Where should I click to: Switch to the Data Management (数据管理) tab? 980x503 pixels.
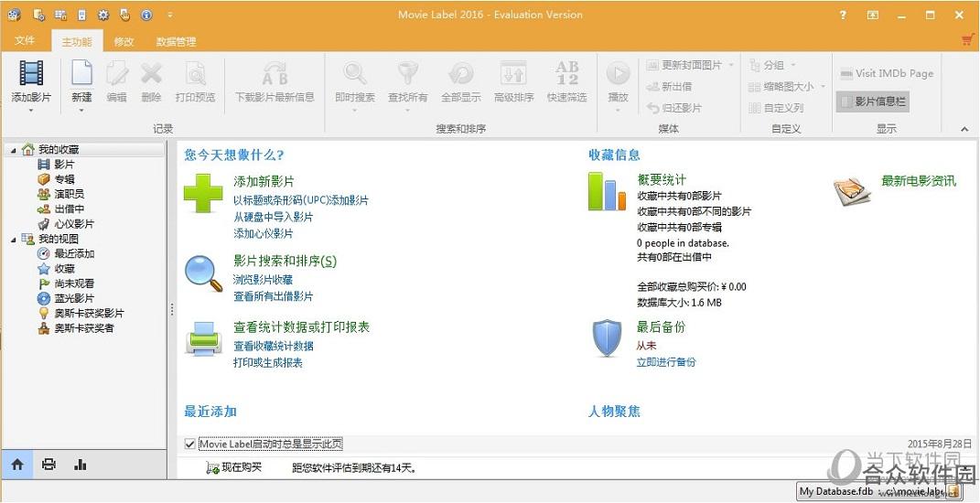tap(177, 41)
